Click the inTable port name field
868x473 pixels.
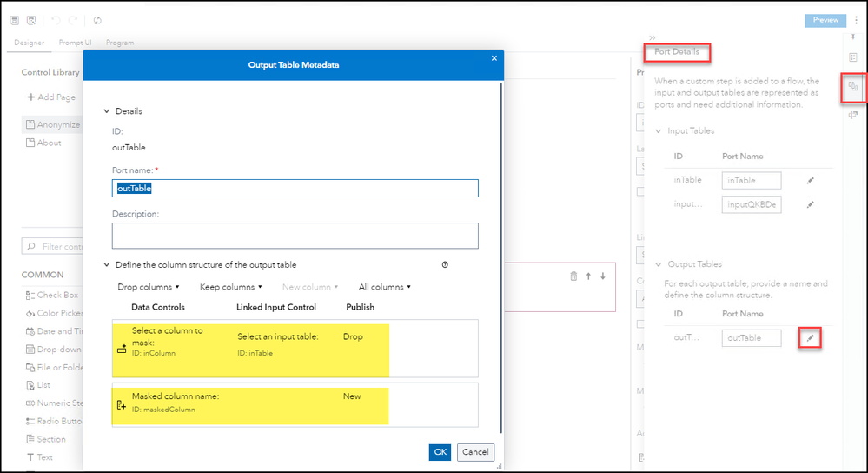(752, 181)
